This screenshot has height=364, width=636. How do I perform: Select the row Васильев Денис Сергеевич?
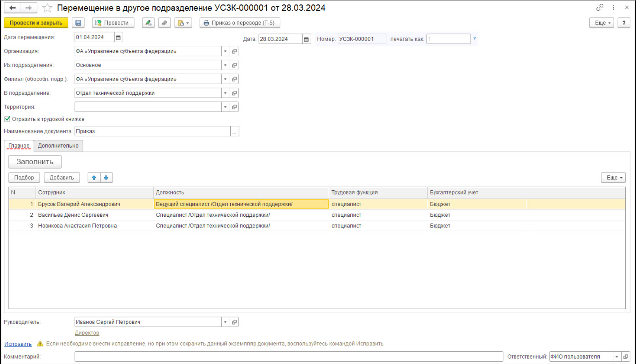pos(317,215)
